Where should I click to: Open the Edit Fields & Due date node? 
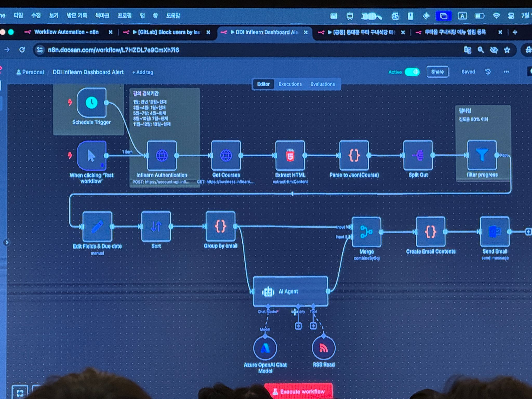point(97,227)
